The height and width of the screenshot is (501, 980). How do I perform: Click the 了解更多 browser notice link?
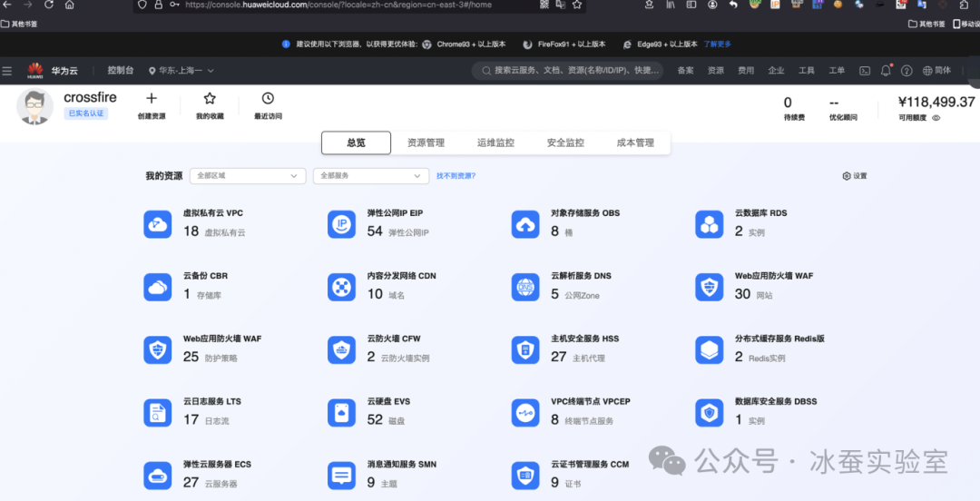click(718, 44)
